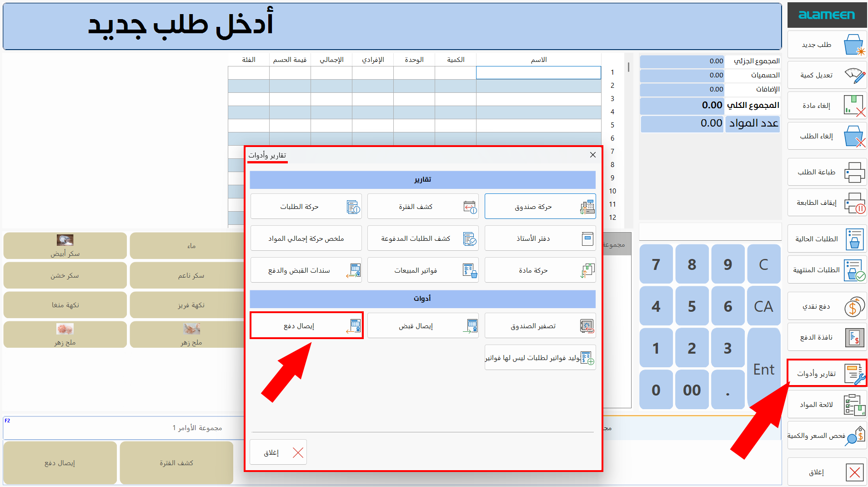
Task: Open price and quantity check (فحص السعر والكمية)
Action: [827, 436]
